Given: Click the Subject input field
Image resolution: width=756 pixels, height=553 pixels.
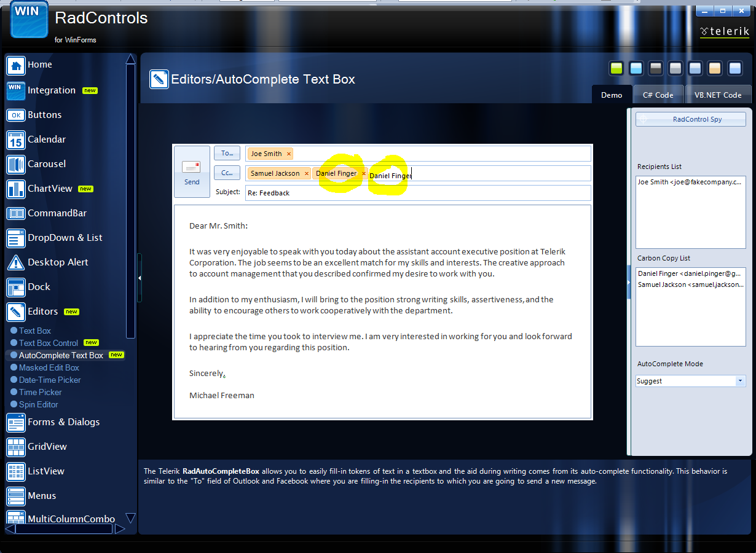Looking at the screenshot, I should click(x=418, y=193).
